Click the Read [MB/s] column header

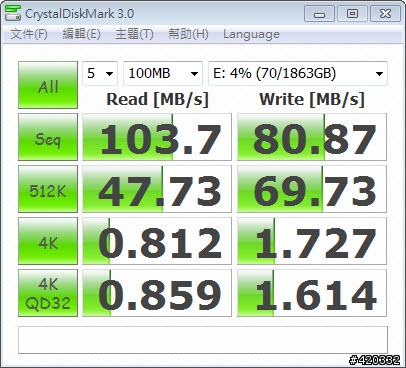(x=157, y=99)
